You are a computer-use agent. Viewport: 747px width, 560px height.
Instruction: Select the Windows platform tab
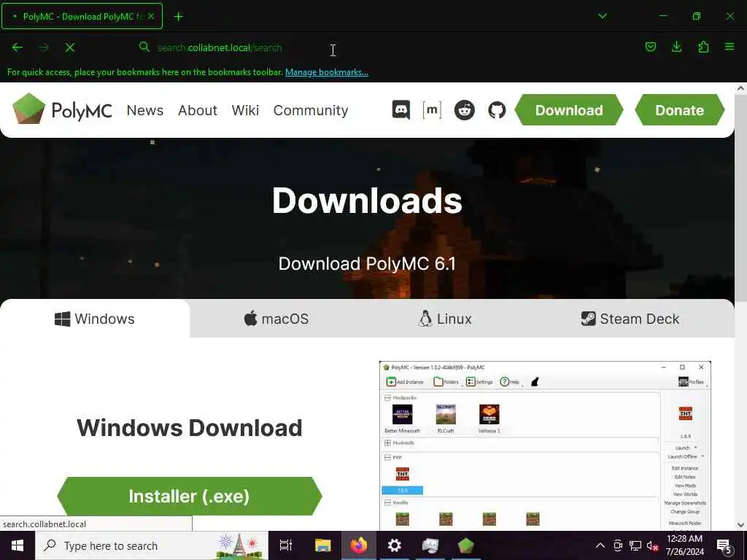tap(95, 319)
